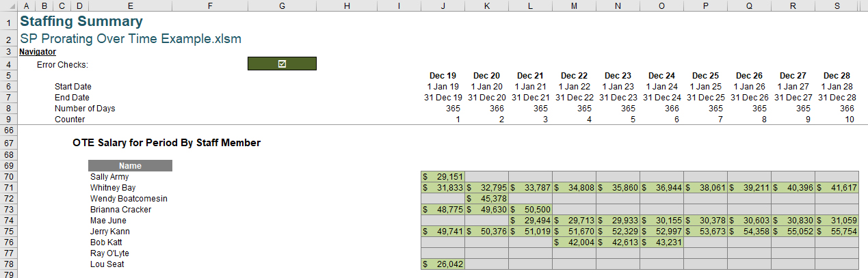This screenshot has width=868, height=278.
Task: Open the Navigator hyperlink
Action: [38, 51]
